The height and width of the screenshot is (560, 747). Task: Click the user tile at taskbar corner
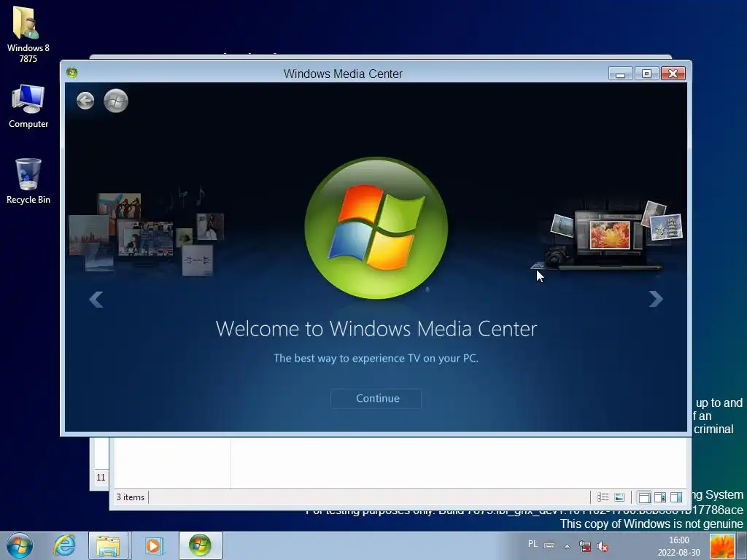coord(721,546)
